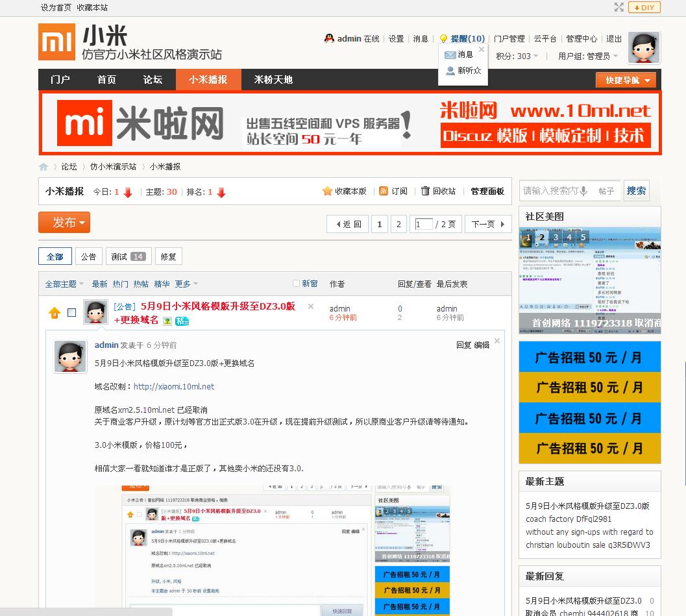Expand the 全部主题 dropdown
Image resolution: width=686 pixels, height=616 pixels.
click(64, 284)
